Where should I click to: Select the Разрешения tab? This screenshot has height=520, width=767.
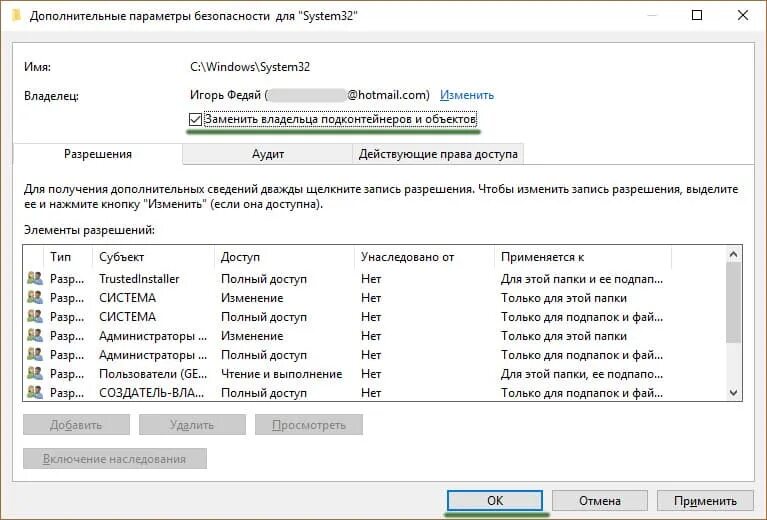98,154
